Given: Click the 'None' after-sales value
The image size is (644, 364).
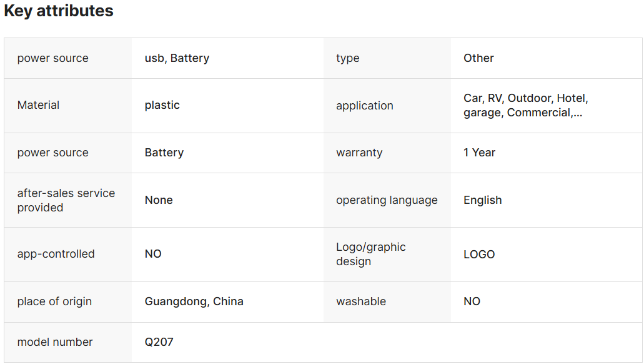Looking at the screenshot, I should click(x=159, y=200).
